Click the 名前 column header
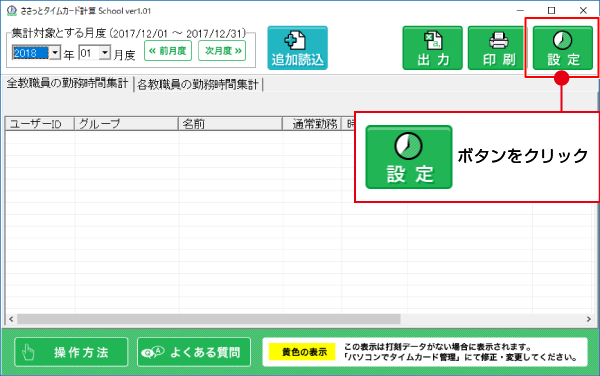 (230, 124)
